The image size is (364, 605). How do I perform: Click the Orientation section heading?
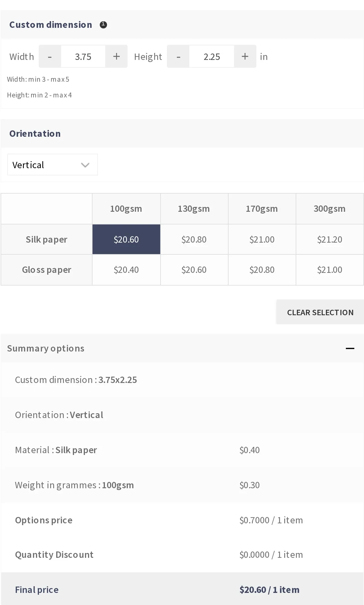pos(35,134)
